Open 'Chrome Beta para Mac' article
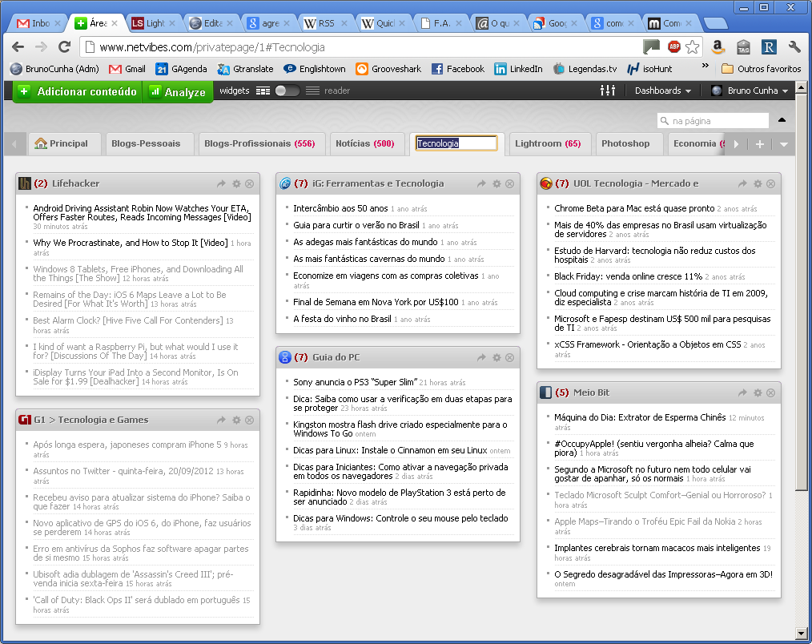The height and width of the screenshot is (644, 812). pos(634,208)
